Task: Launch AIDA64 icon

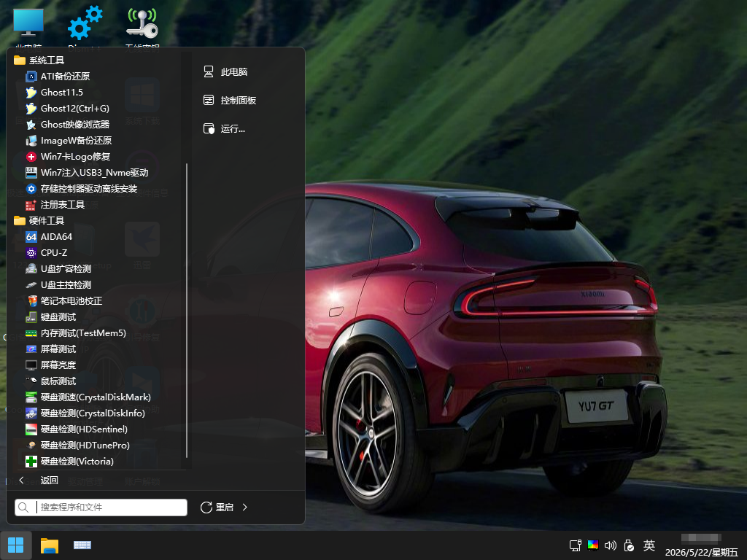Action: pos(31,237)
